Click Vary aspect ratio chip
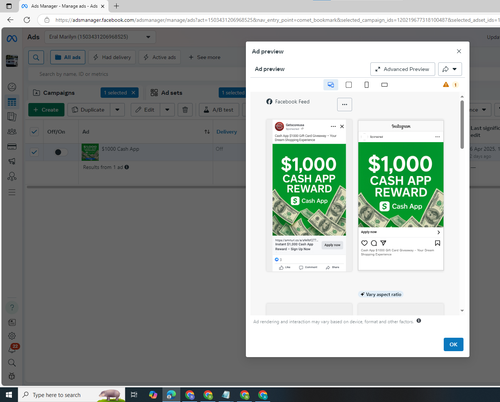 click(381, 294)
